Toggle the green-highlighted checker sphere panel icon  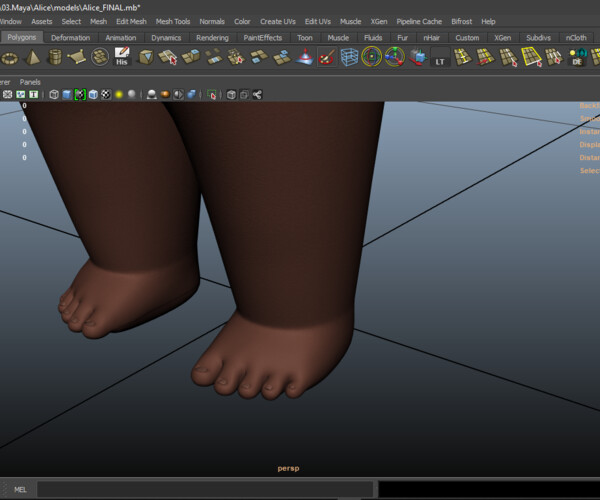click(x=80, y=94)
